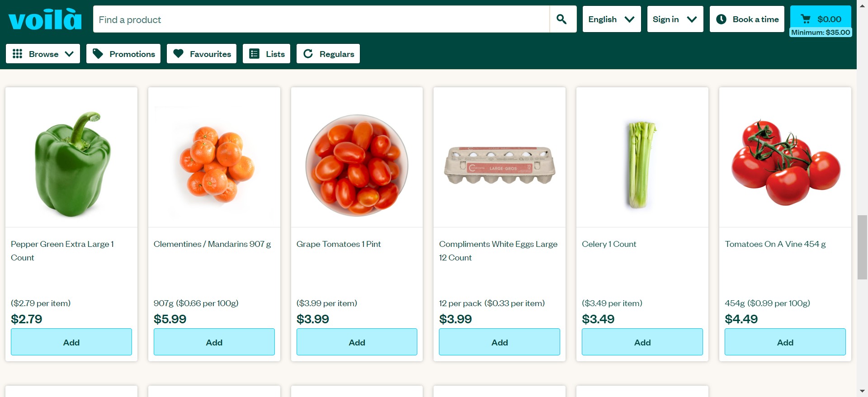Add Pepper Green Extra Large to cart
Viewport: 868px width, 397px height.
click(x=71, y=342)
